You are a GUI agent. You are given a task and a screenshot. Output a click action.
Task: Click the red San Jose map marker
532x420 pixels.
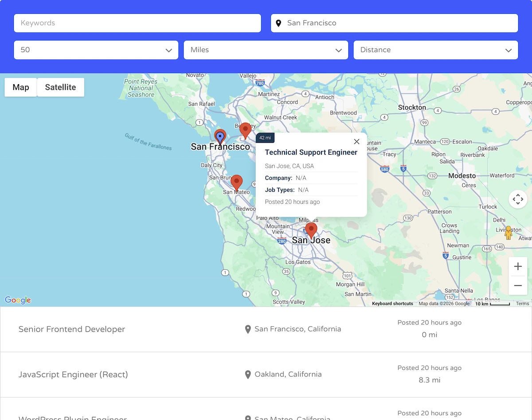[x=311, y=229]
